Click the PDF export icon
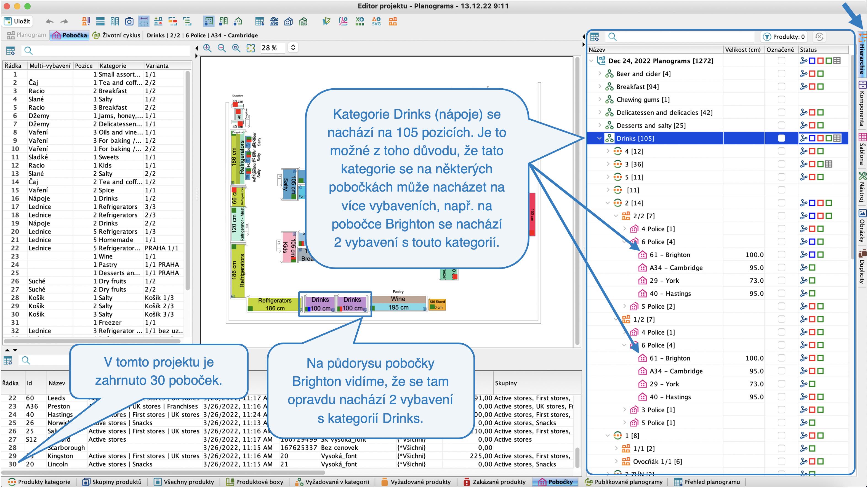Screen dimensions: 868x488 [x=343, y=22]
